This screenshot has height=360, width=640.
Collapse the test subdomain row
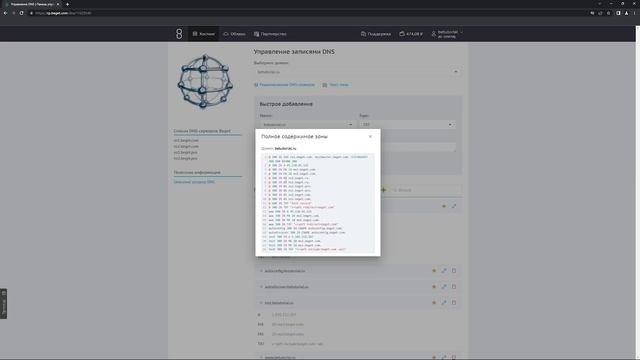click(261, 303)
